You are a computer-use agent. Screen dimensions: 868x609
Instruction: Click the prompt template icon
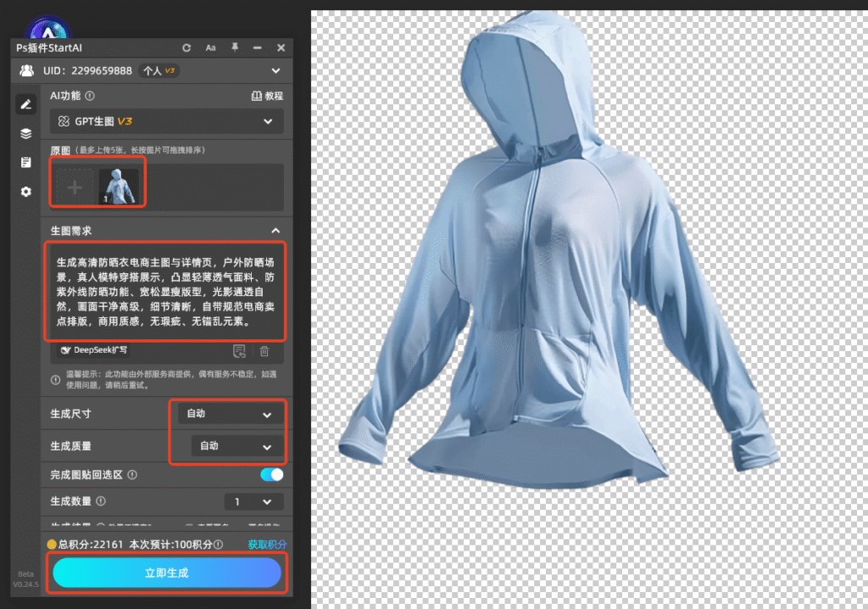coord(239,351)
